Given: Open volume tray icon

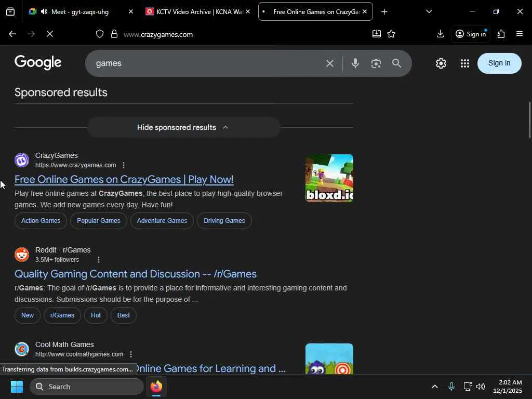Looking at the screenshot, I should pos(481,387).
